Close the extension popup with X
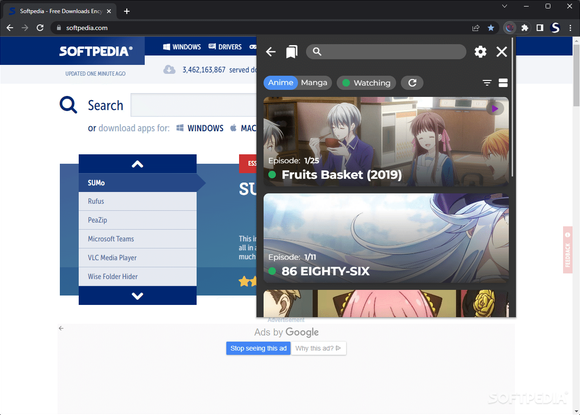Screen dimensions: 580x415 (x=501, y=52)
